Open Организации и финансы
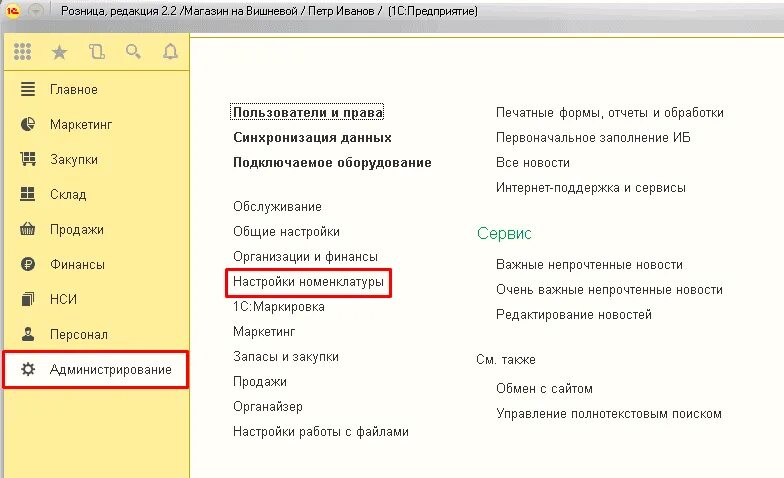 (x=305, y=256)
